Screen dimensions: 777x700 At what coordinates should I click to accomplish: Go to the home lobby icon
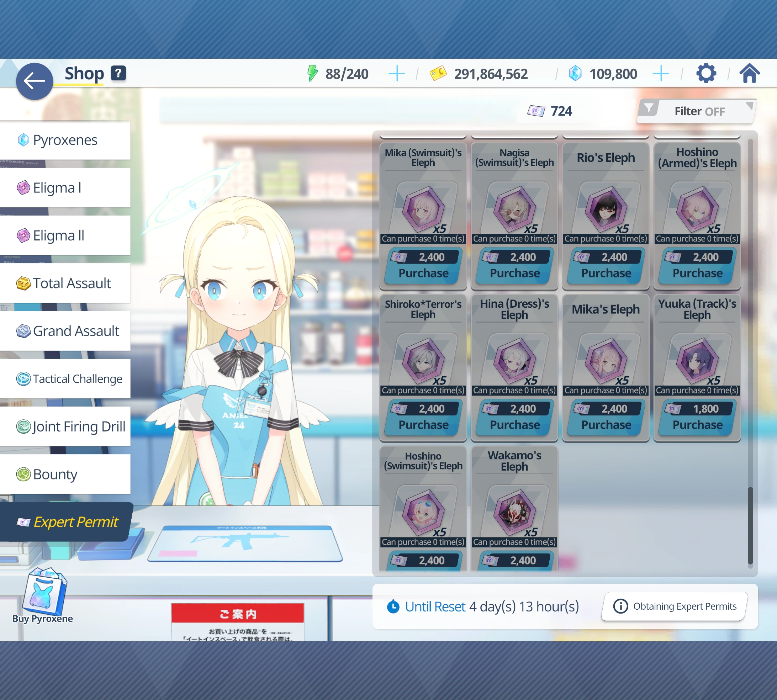click(x=749, y=74)
